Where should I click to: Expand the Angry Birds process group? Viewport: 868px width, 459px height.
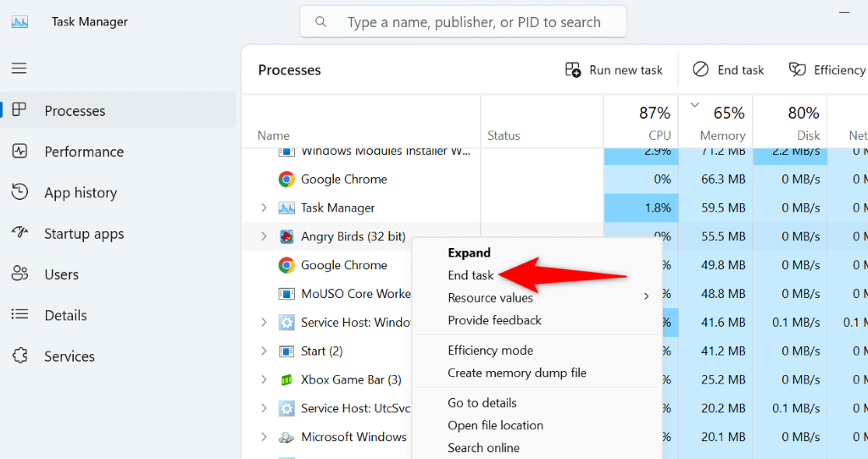[264, 236]
